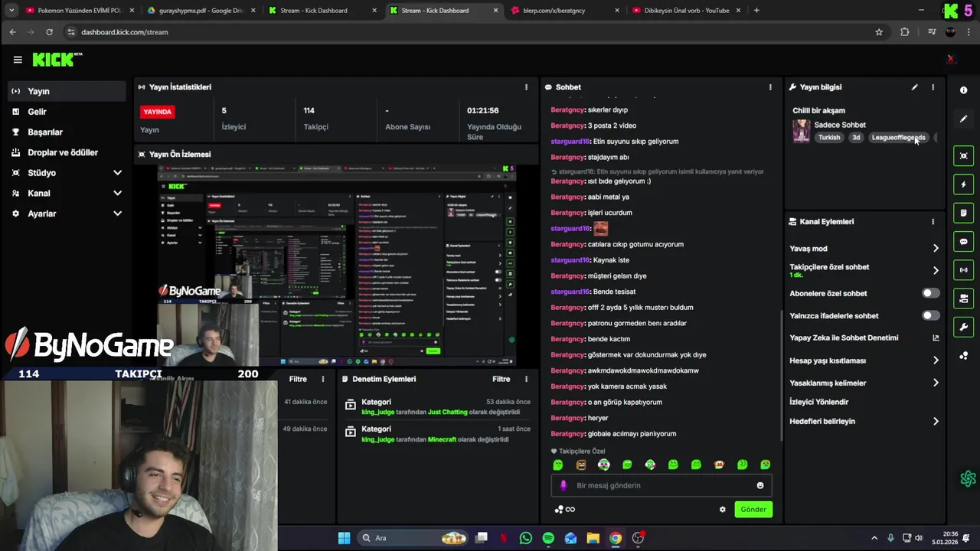Select the wrench widget icon in right rail
This screenshot has height=551, width=980.
pos(963,327)
